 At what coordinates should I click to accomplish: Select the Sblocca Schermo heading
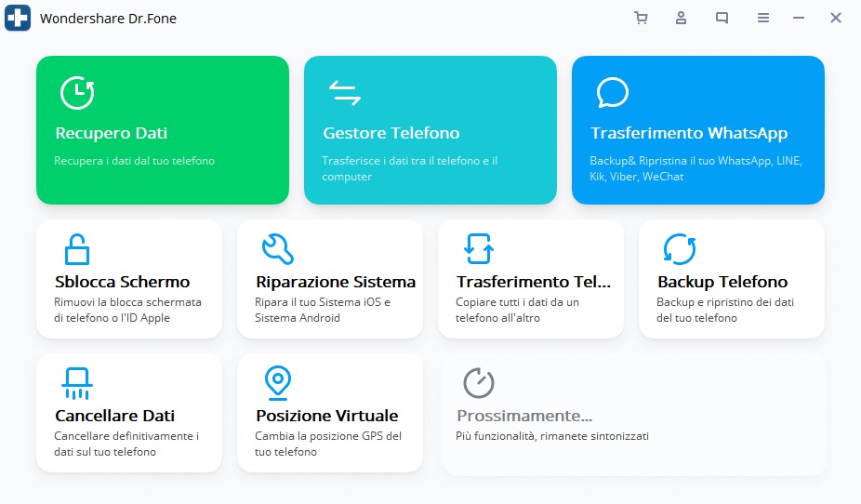[x=123, y=282]
